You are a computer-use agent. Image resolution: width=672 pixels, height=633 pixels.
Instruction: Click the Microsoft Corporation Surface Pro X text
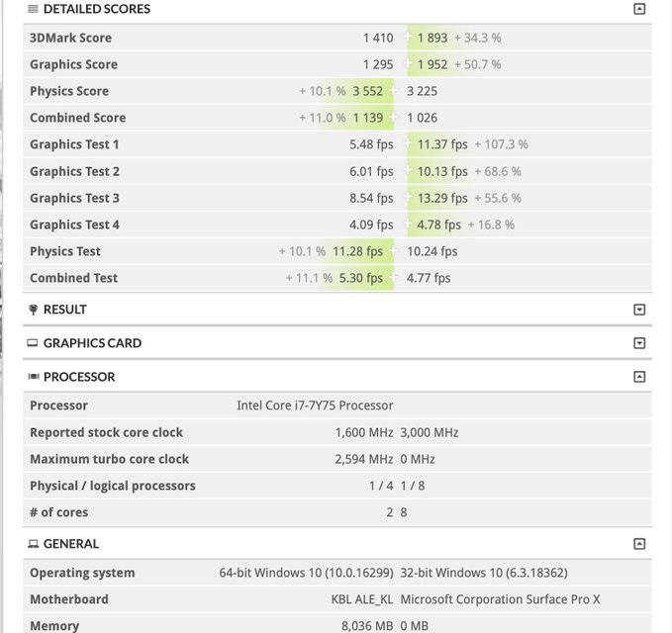tap(500, 599)
